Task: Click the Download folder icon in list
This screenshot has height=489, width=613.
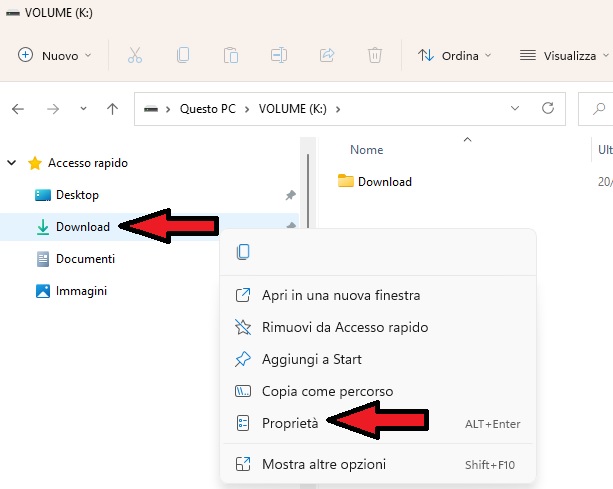Action: click(x=346, y=181)
